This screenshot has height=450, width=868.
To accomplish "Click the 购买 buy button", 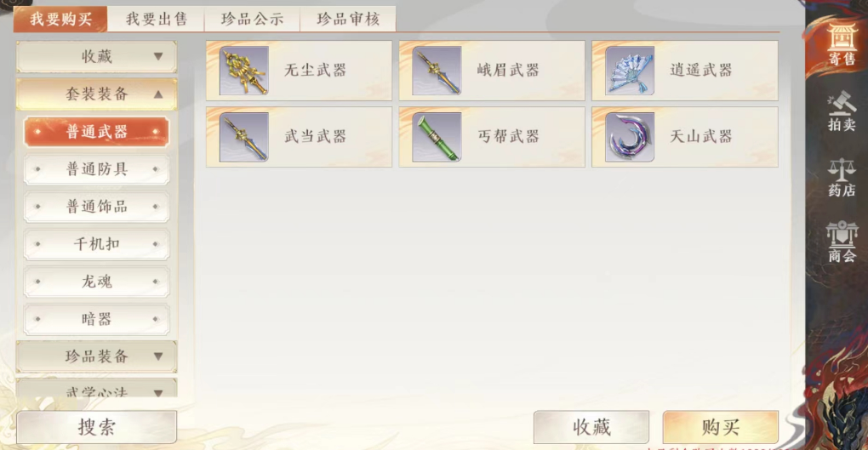I will click(720, 427).
